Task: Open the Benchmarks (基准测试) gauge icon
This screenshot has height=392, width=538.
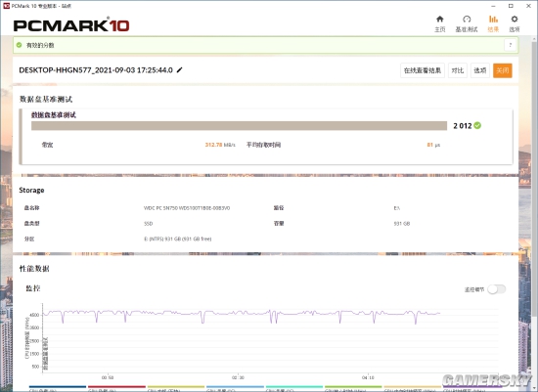Action: click(x=467, y=23)
